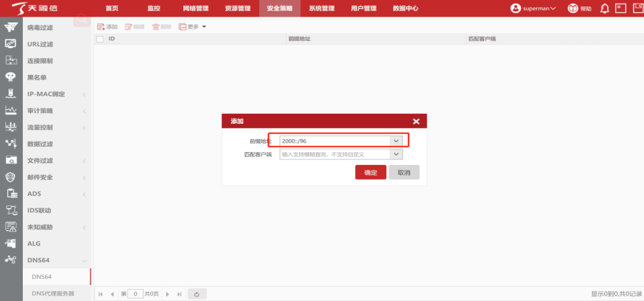Click the 匹配客户端 search input
Screen dimensions: 644x301
335,154
